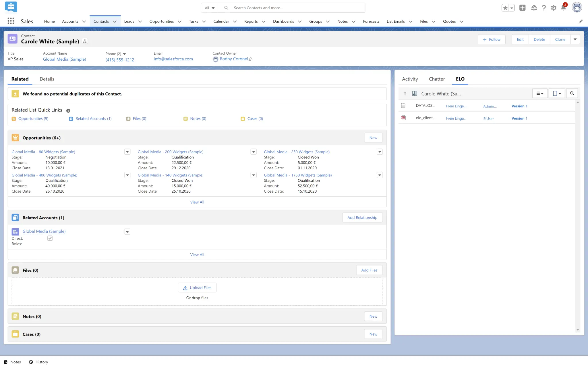This screenshot has width=588, height=368.
Task: Click the Files section header icon
Action: click(15, 270)
